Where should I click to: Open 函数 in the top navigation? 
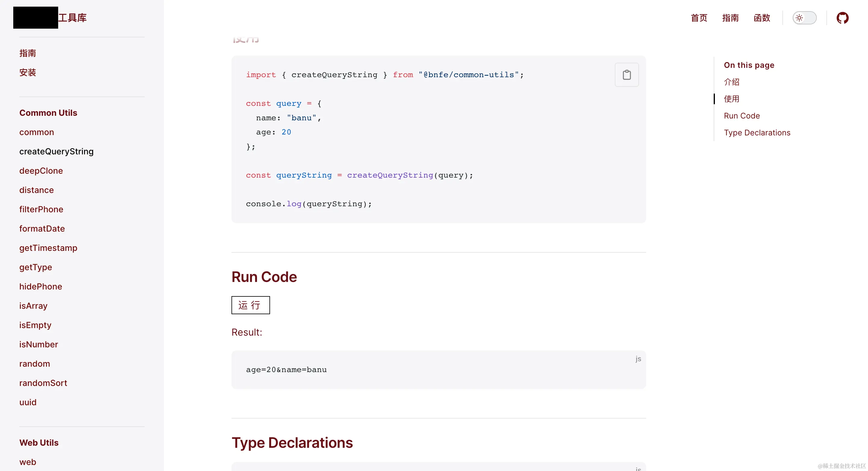pyautogui.click(x=762, y=18)
